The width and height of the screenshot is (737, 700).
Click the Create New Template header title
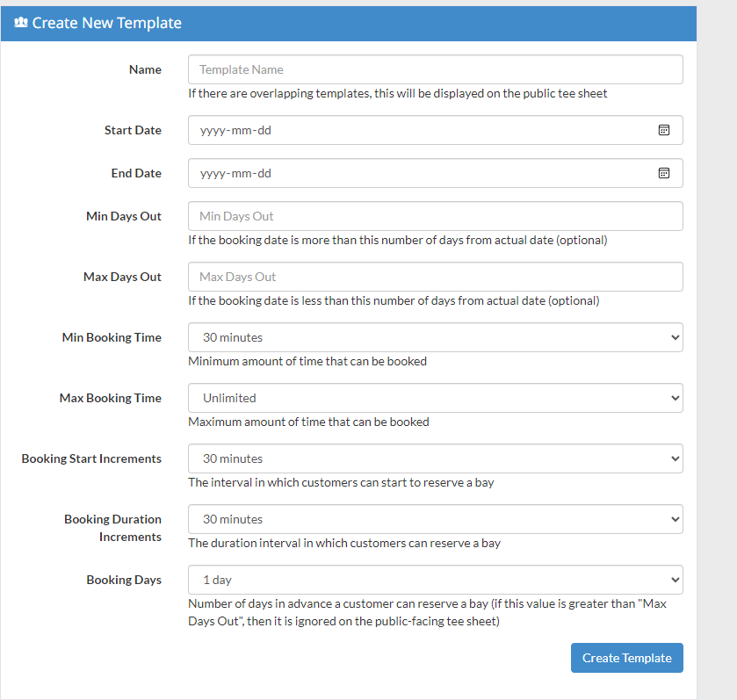(106, 23)
